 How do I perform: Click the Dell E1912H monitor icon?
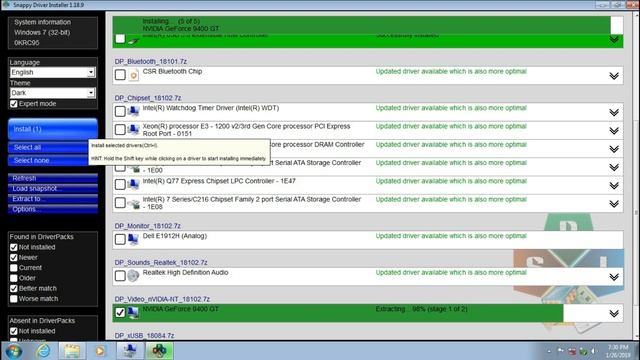[x=133, y=240]
